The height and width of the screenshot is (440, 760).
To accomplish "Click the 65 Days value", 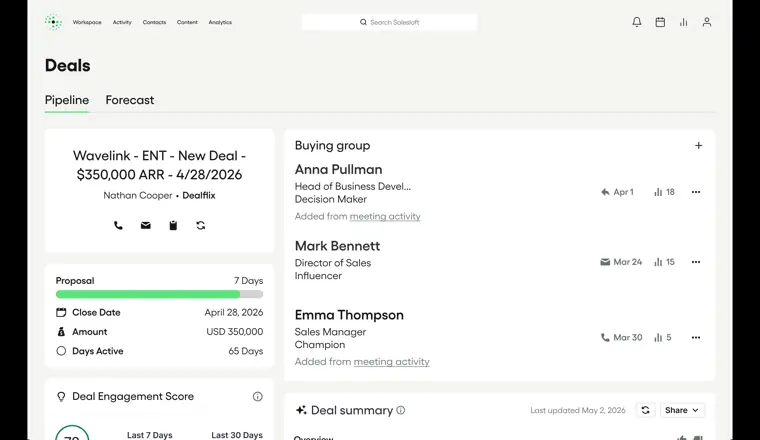I will pyautogui.click(x=246, y=351).
